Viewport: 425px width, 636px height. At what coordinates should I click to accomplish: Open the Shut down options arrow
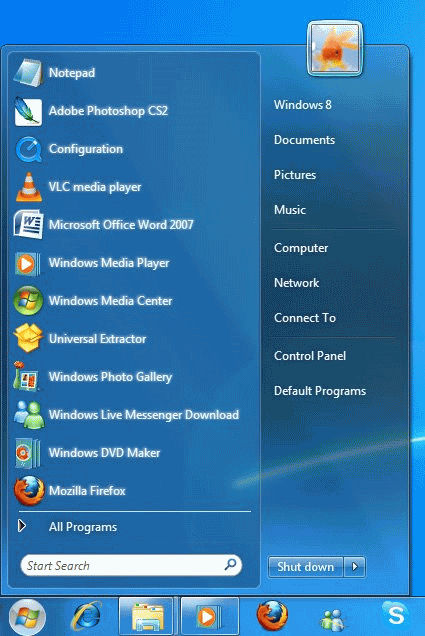coord(355,566)
